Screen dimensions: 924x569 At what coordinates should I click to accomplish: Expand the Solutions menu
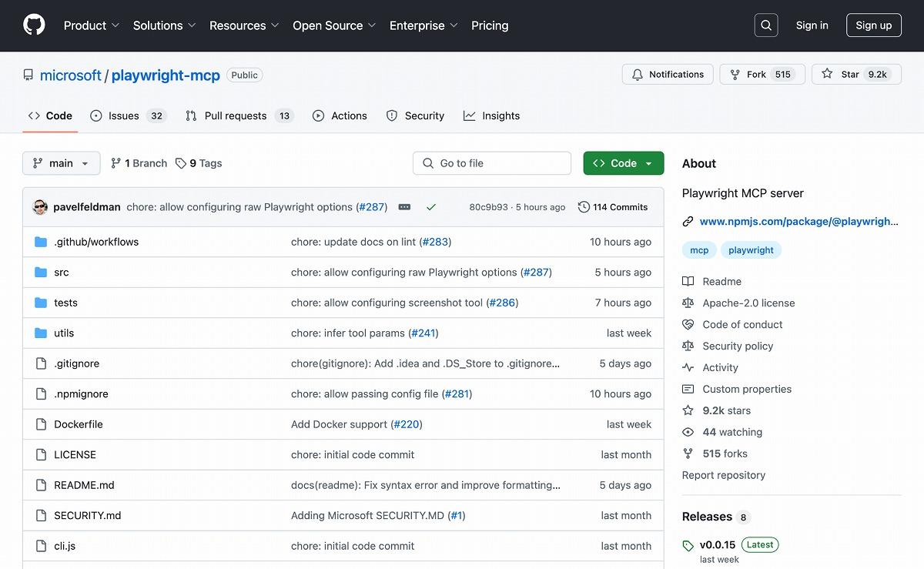point(165,25)
